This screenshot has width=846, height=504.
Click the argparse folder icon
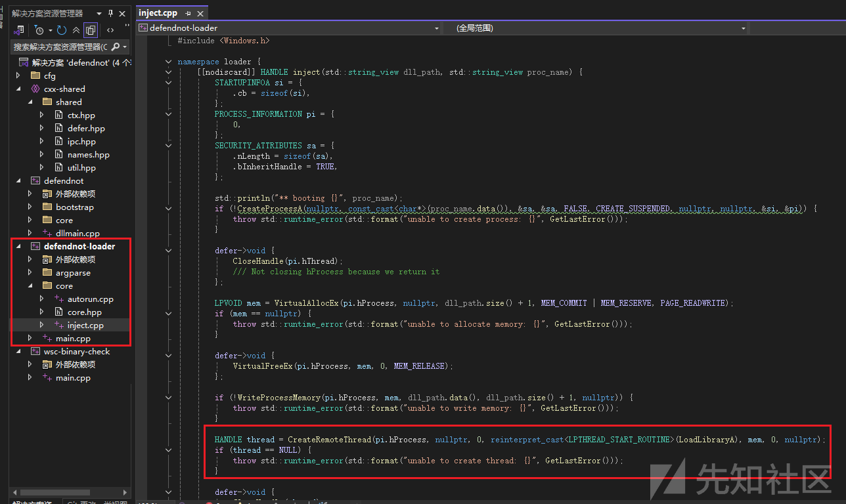coord(47,273)
